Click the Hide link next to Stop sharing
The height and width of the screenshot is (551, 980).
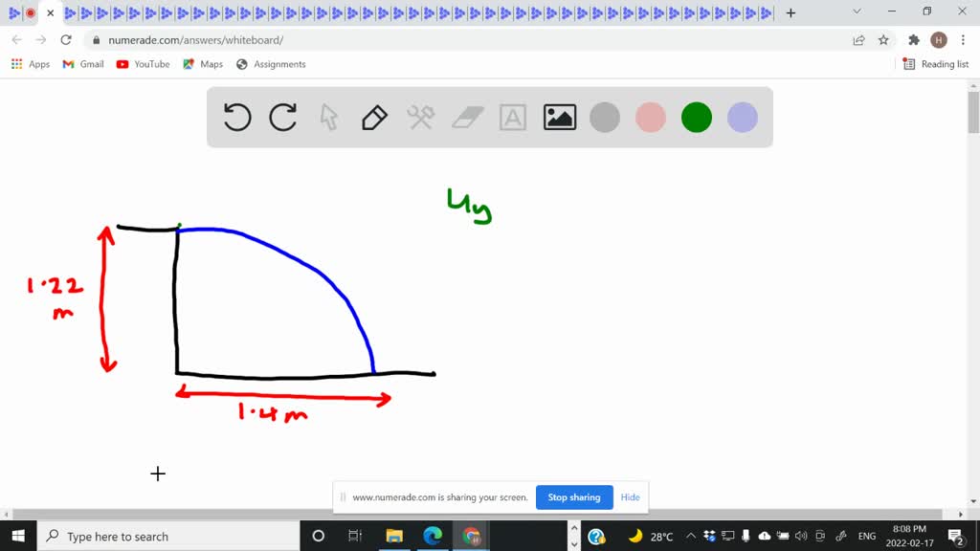(x=630, y=496)
